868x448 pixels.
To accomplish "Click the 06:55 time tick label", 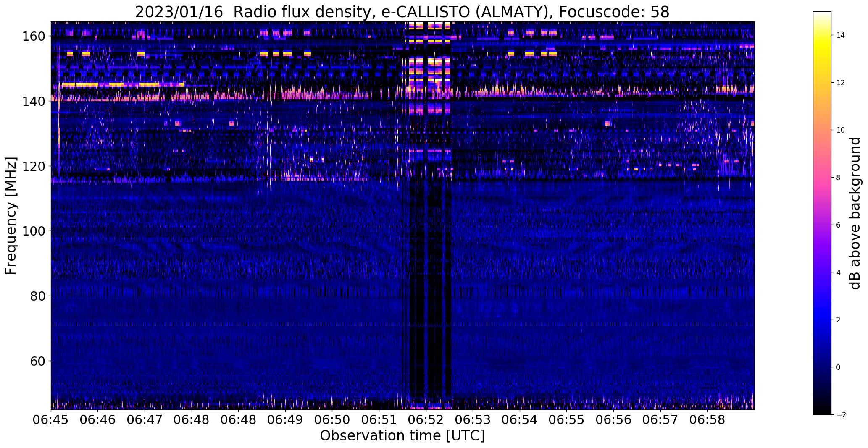I will (x=567, y=420).
